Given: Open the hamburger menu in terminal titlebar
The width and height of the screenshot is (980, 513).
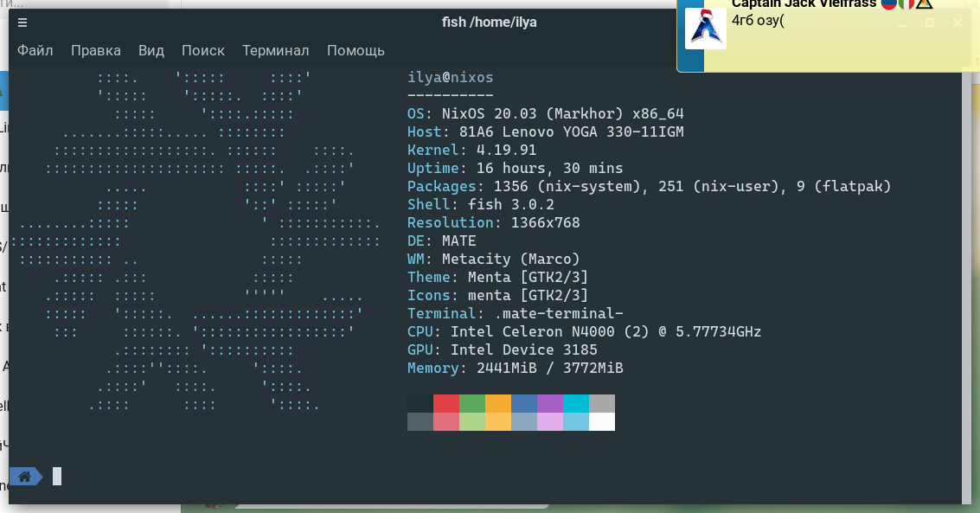Looking at the screenshot, I should click(x=22, y=22).
